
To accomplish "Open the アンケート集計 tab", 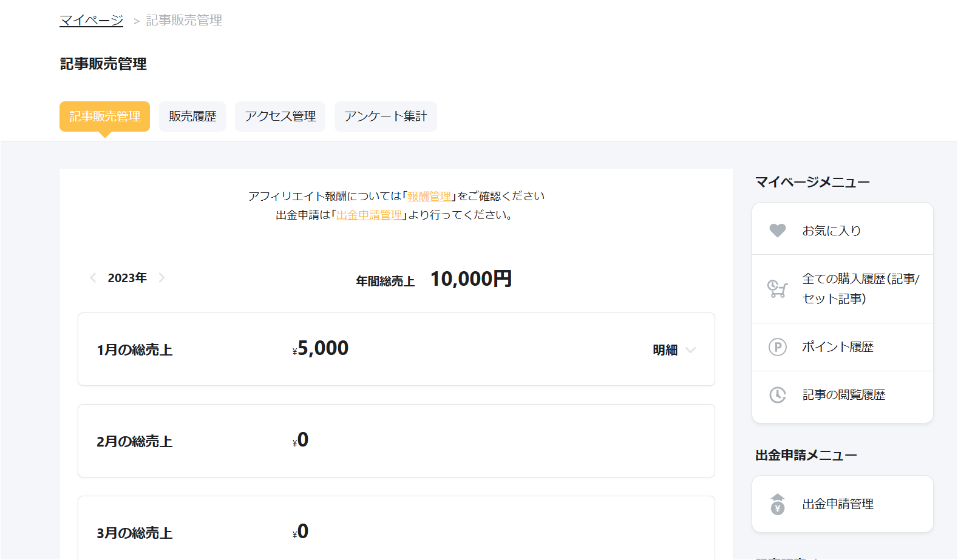I will coord(386,116).
